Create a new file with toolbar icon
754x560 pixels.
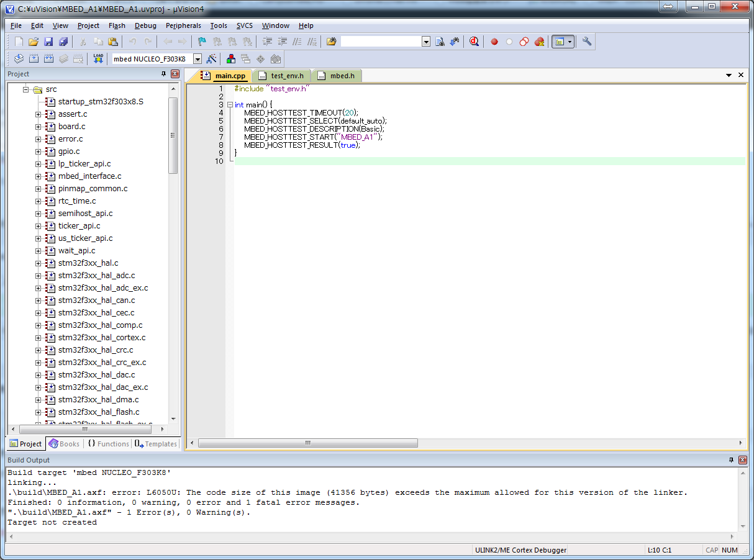19,42
